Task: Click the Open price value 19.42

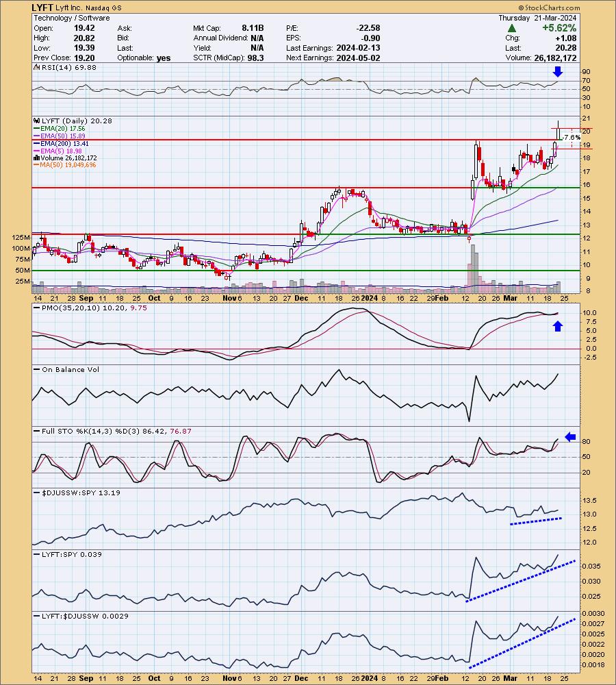Action: [84, 28]
